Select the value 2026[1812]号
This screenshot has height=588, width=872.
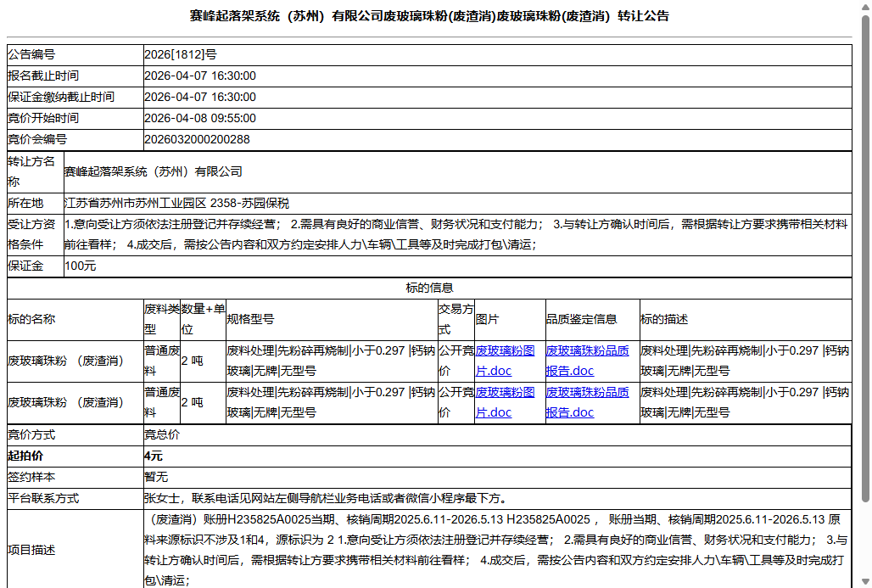[x=181, y=54]
